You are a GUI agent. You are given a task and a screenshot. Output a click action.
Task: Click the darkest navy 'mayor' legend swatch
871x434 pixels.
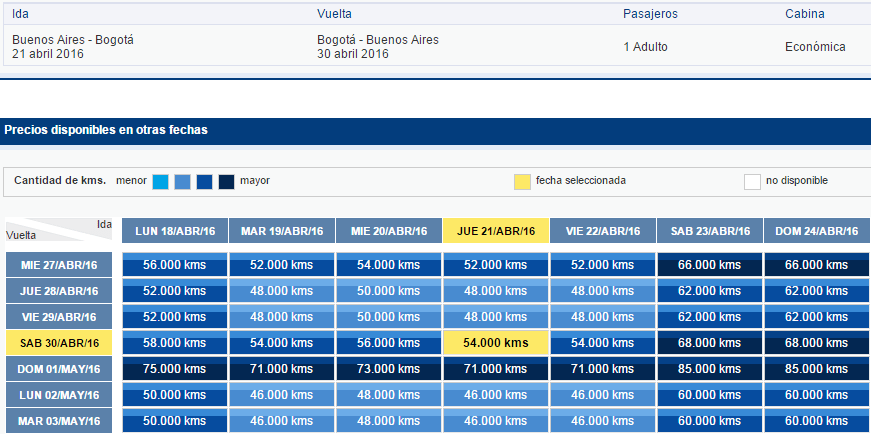click(226, 182)
